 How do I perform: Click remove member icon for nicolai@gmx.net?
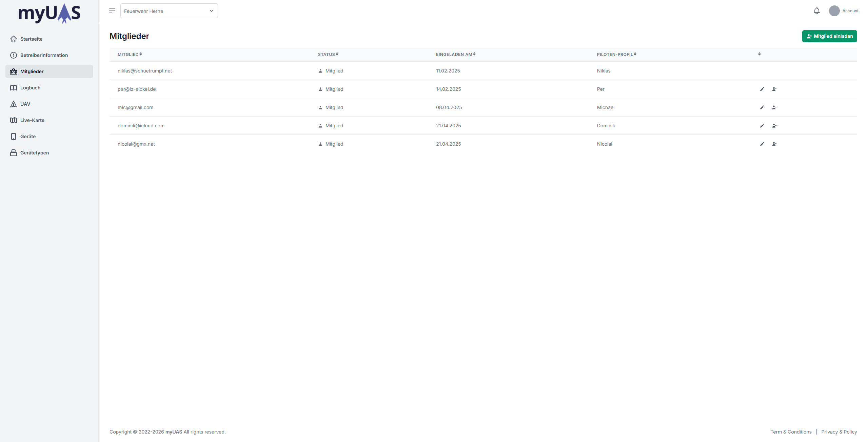pos(774,144)
